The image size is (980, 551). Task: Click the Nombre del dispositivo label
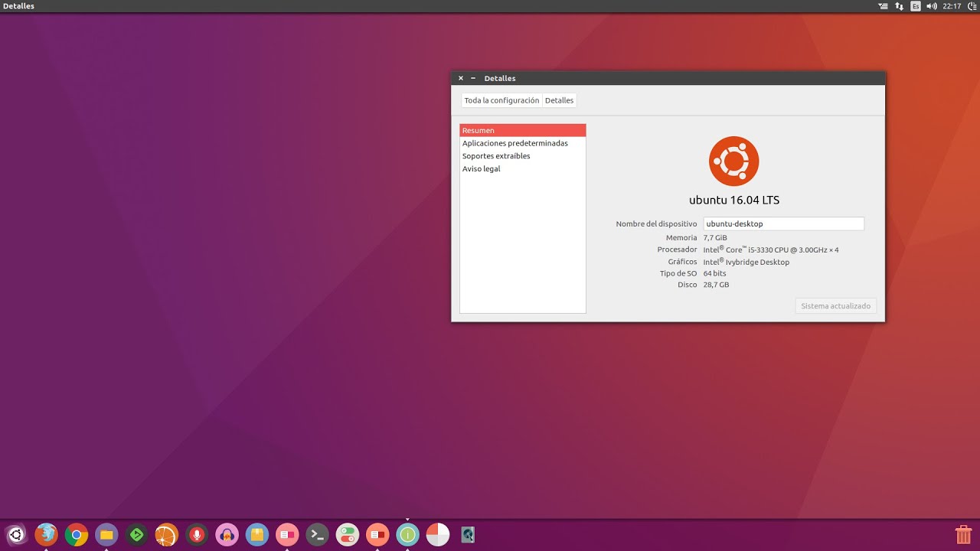click(x=656, y=223)
